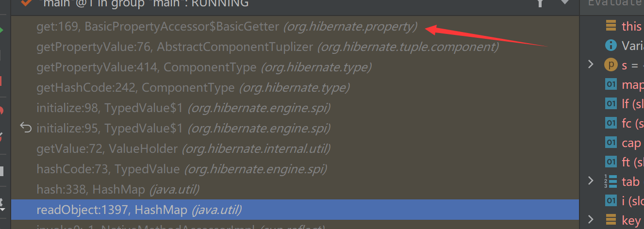The image size is (644, 229).
Task: Select the readObject:1397 HashMap frame
Action: coord(295,210)
